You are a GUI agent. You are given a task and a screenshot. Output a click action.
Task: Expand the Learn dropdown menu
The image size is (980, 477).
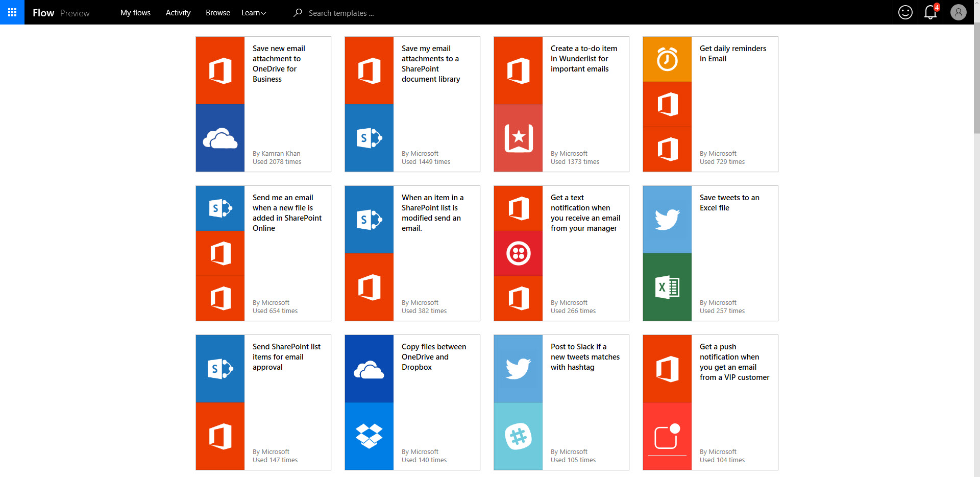[x=254, y=13]
